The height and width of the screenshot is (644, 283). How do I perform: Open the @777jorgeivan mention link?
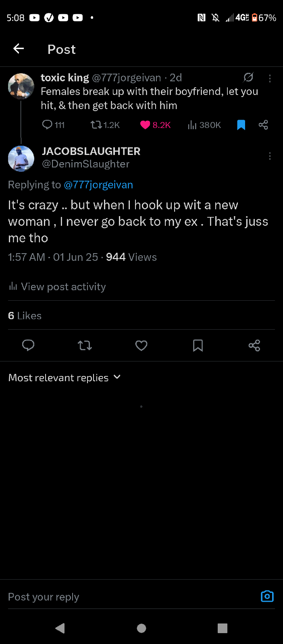[x=98, y=185]
